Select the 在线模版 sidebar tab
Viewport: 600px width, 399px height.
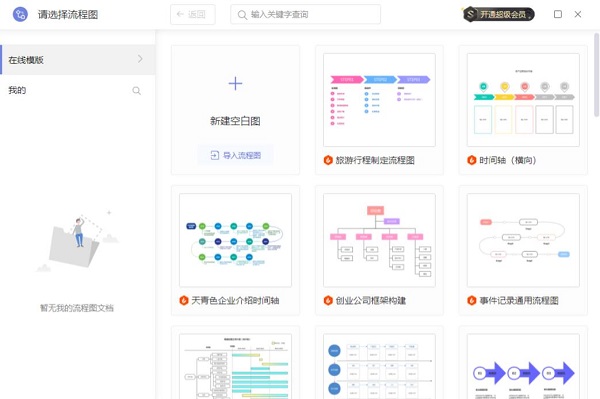78,59
